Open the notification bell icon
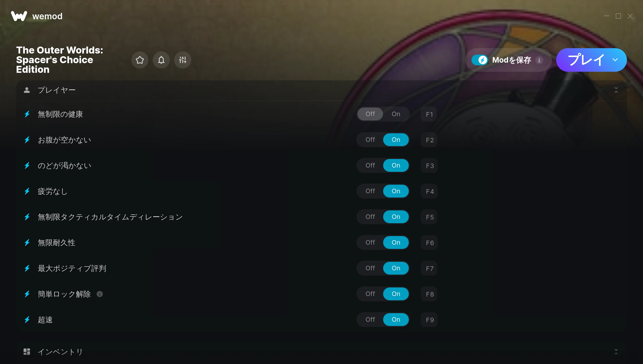This screenshot has height=364, width=643. pos(161,60)
